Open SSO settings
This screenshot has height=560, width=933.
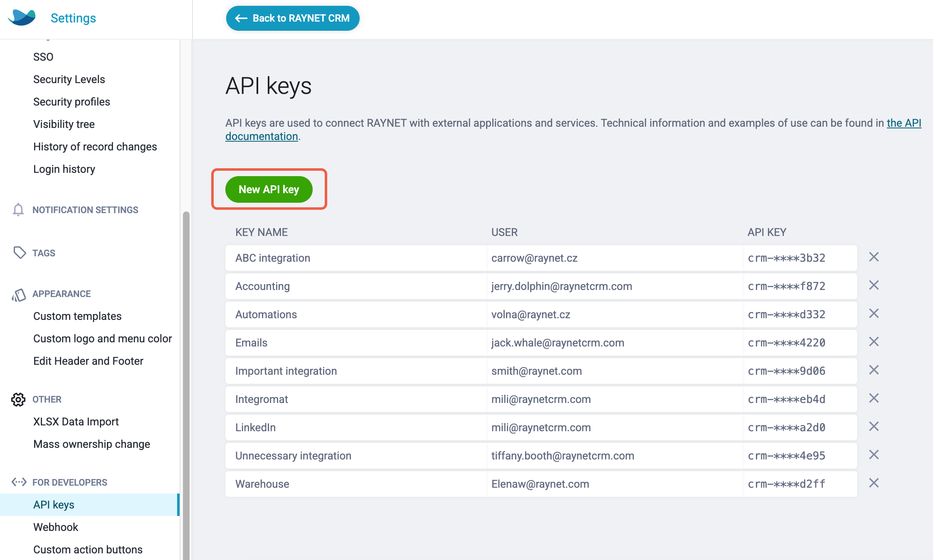click(43, 57)
